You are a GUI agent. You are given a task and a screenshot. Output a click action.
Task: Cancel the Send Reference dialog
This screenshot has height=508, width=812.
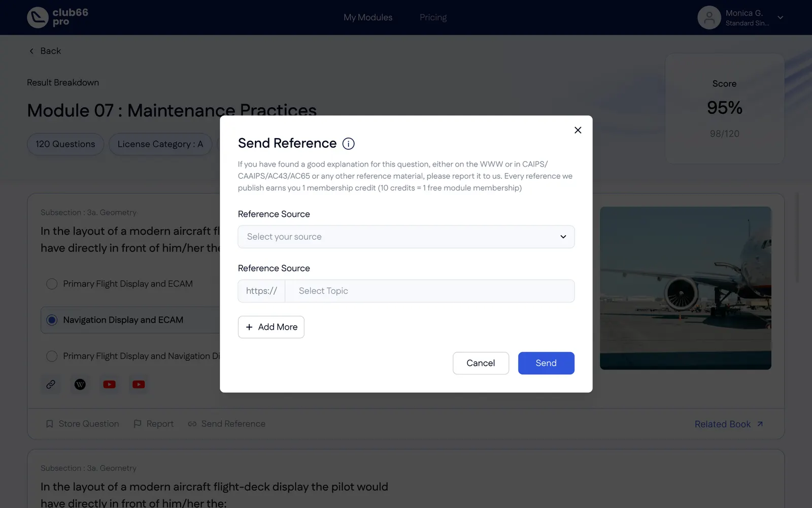tap(481, 363)
